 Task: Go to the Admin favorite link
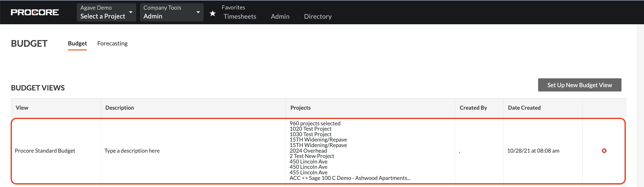pyautogui.click(x=280, y=16)
